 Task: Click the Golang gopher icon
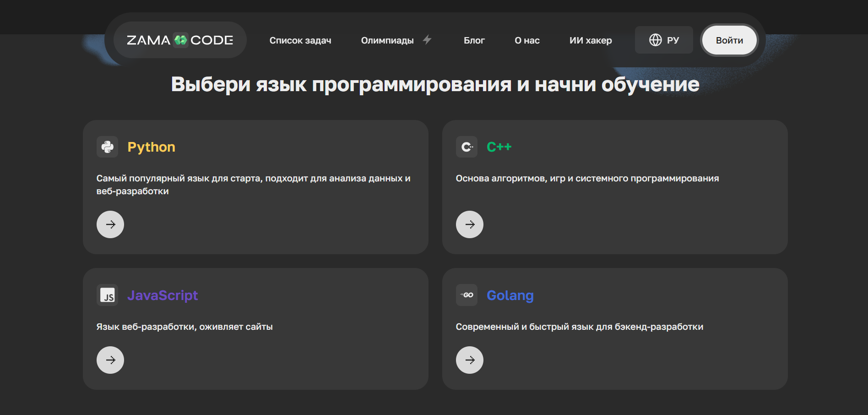click(467, 295)
